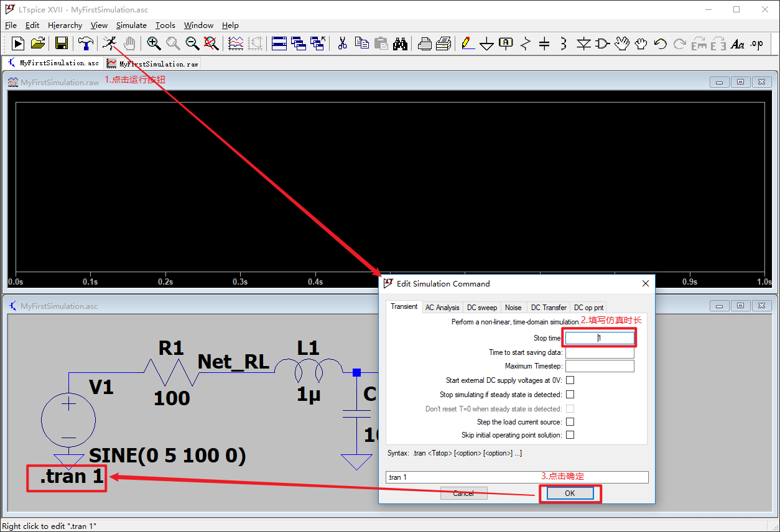The image size is (780, 532).
Task: Add a SPICE directive with the .op icon
Action: [x=756, y=44]
